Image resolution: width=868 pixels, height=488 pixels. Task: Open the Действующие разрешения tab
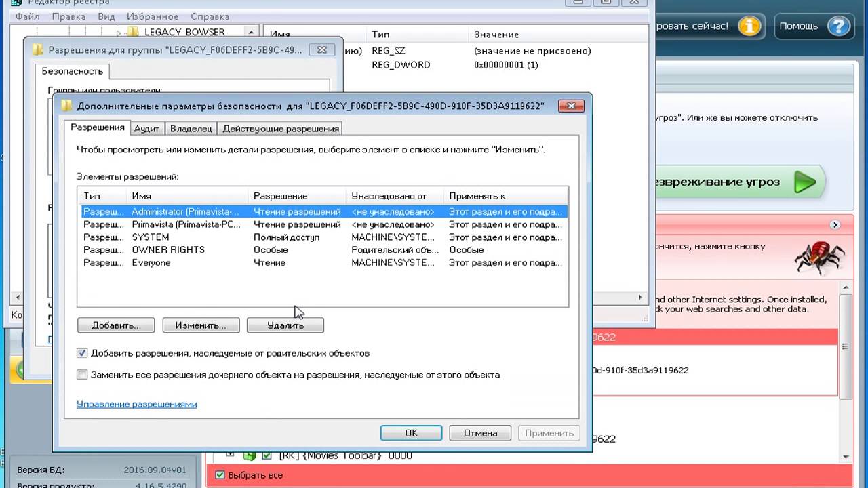point(281,128)
